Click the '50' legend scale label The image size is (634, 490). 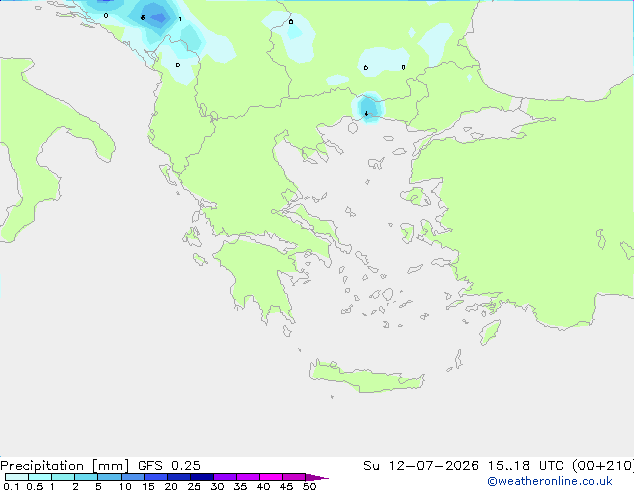coord(309,486)
